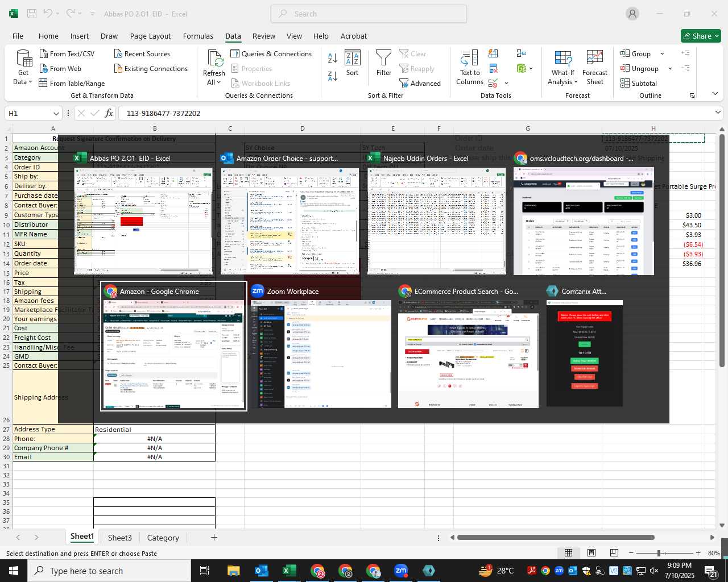Switch to Page Layout view in status bar

[x=591, y=553]
